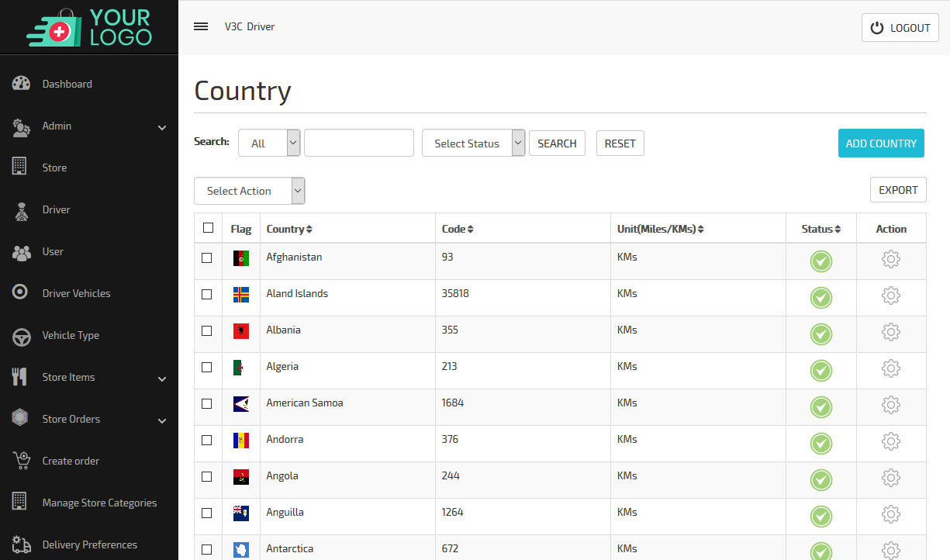Click the ADD COUNTRY button
The height and width of the screenshot is (560, 950).
coord(881,143)
